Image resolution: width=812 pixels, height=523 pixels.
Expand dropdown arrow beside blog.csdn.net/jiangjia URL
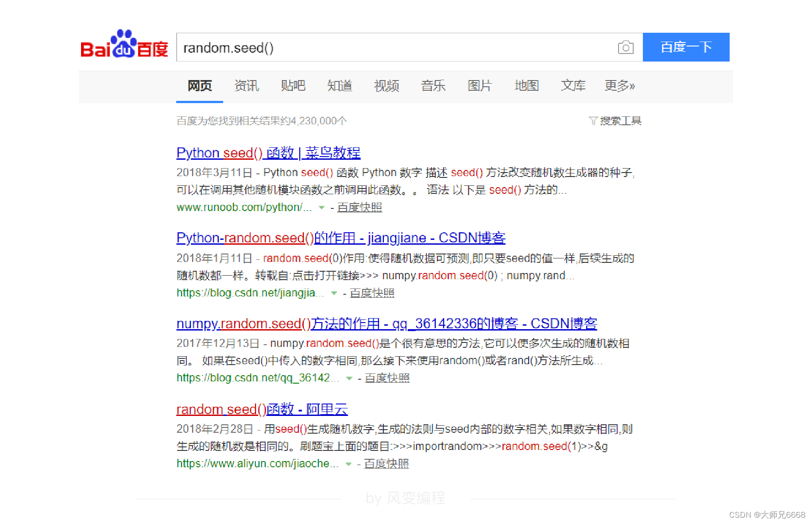click(x=334, y=293)
